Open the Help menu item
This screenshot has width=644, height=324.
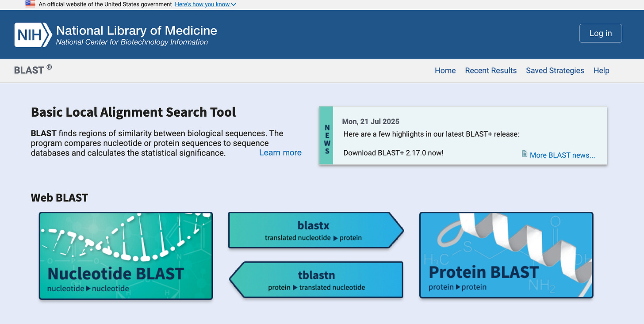[601, 70]
